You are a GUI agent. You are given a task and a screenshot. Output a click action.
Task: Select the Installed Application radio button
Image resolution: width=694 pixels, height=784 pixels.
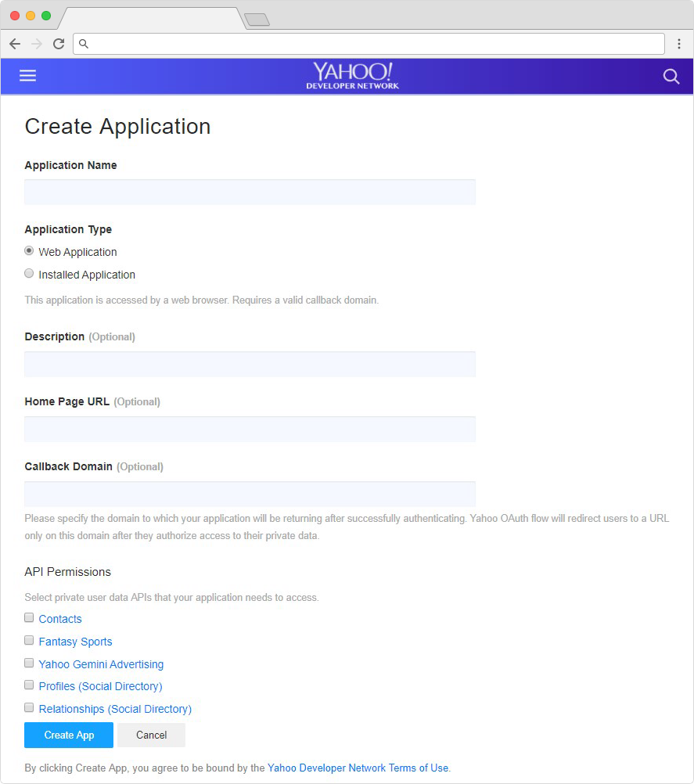(29, 273)
